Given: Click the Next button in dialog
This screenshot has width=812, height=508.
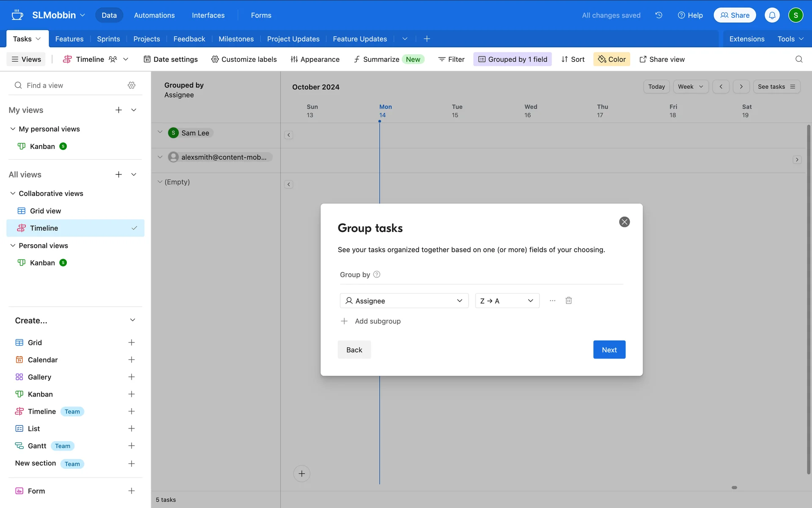Looking at the screenshot, I should coord(609,350).
